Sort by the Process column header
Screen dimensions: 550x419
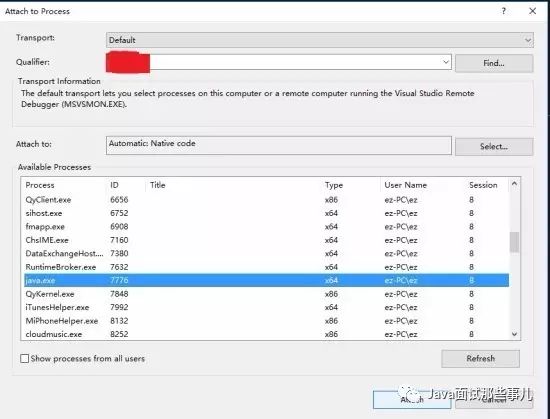point(40,185)
